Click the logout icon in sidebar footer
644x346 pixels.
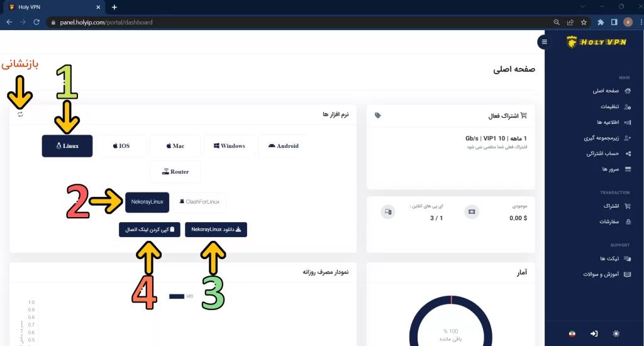[x=594, y=333]
